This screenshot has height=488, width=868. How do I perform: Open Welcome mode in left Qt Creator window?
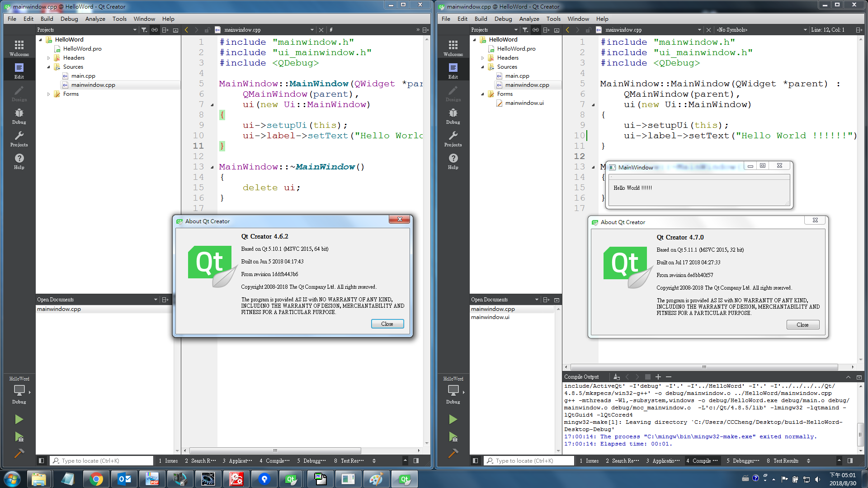[19, 47]
